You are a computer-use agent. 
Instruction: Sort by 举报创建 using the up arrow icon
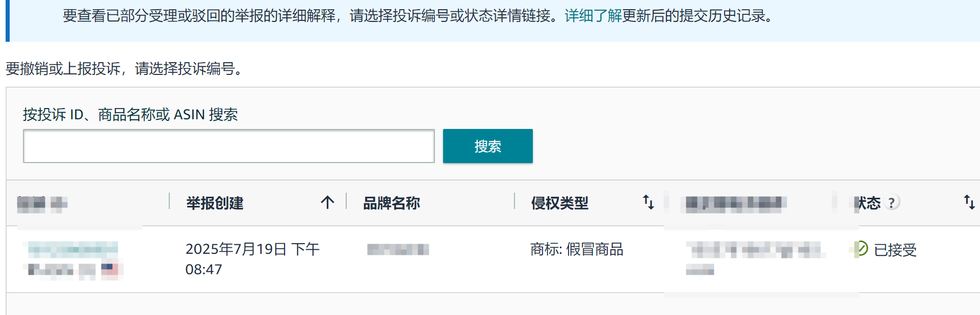(x=327, y=203)
